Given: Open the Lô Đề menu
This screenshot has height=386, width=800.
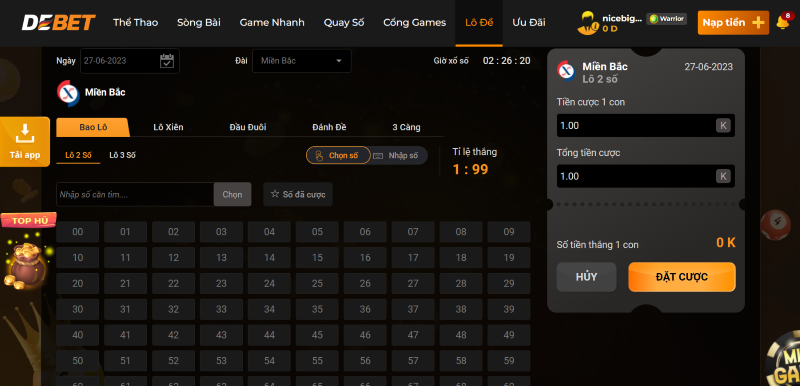Looking at the screenshot, I should click(x=479, y=22).
